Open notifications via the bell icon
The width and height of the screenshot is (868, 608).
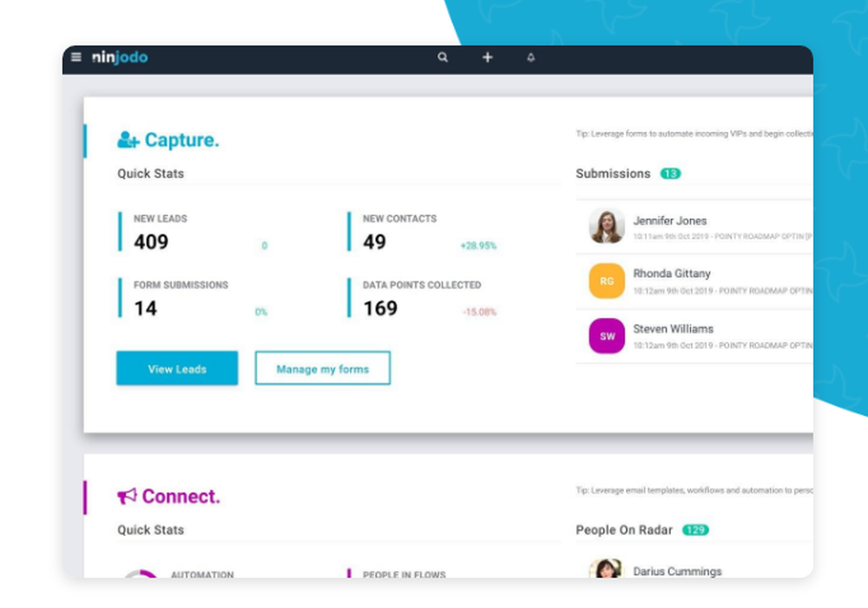point(530,57)
